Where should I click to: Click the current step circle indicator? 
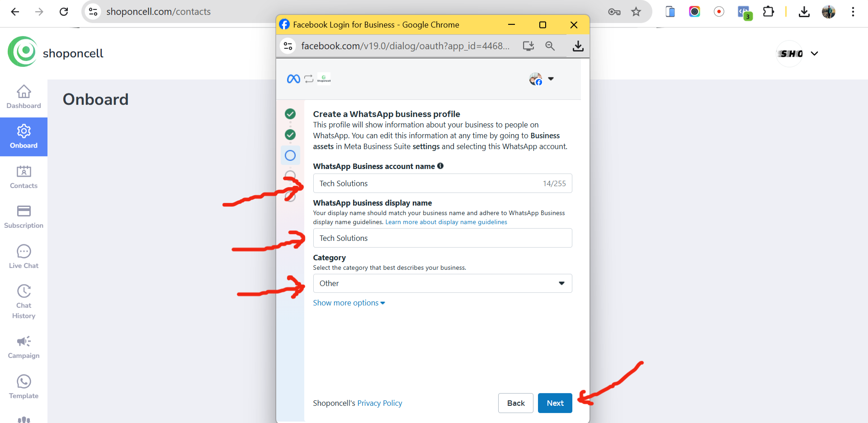(290, 155)
